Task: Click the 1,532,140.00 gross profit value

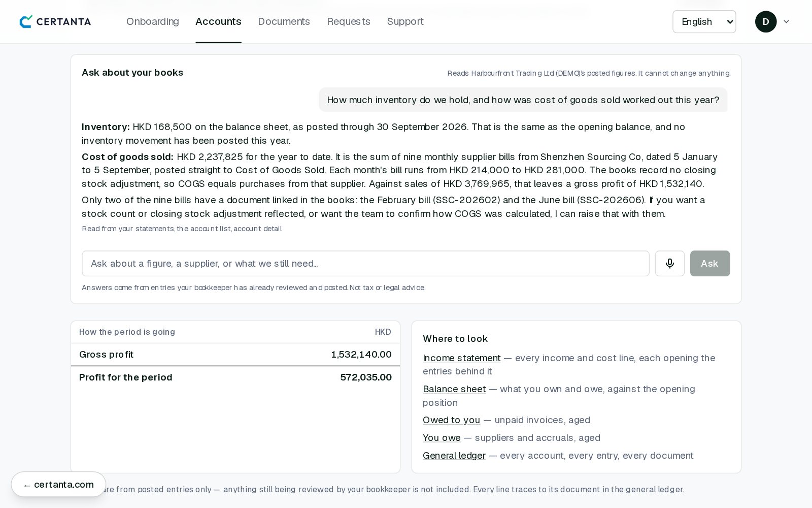Action: point(361,355)
